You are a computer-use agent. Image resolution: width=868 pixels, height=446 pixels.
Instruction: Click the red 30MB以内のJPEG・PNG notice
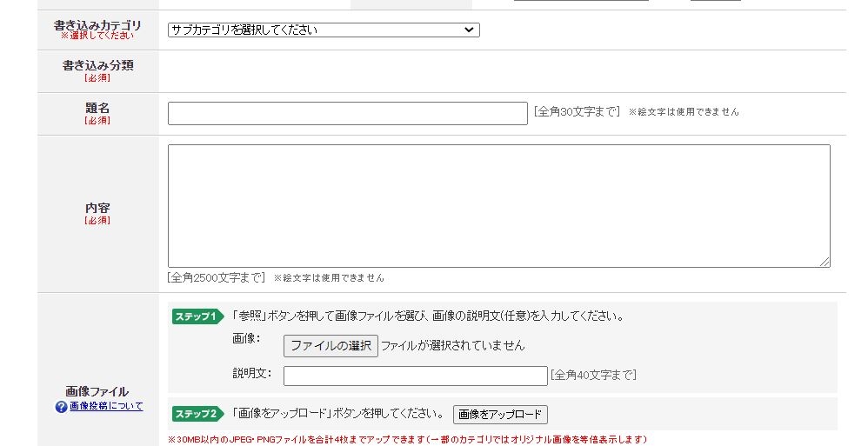(x=407, y=440)
